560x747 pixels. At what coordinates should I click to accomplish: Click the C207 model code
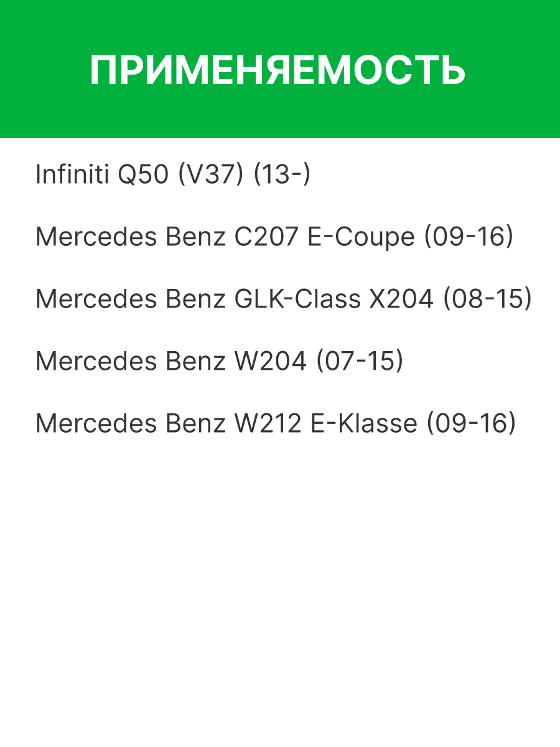pyautogui.click(x=266, y=237)
